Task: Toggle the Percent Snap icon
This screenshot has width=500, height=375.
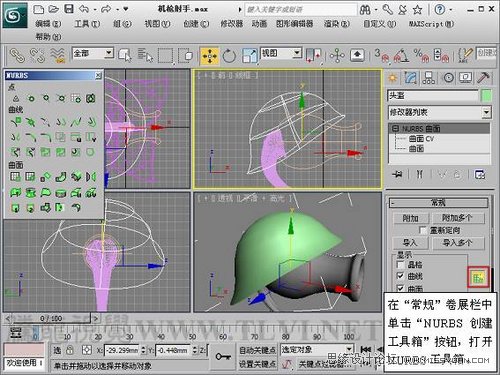Action: click(x=421, y=56)
